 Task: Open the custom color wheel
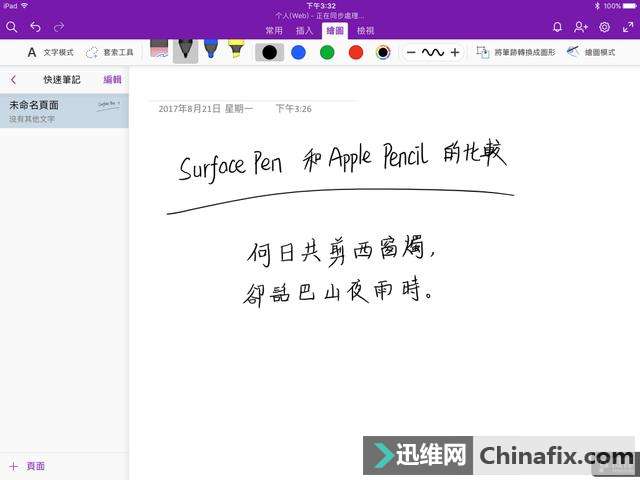(383, 52)
